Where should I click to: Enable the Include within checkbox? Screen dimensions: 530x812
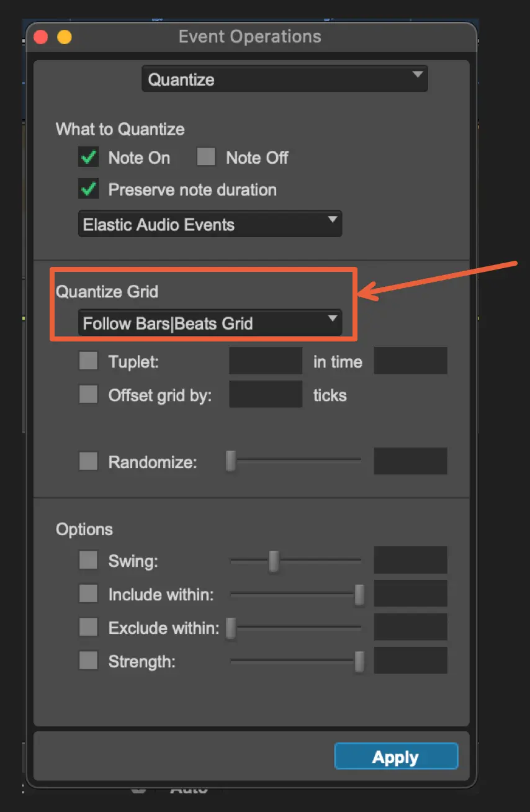click(88, 594)
